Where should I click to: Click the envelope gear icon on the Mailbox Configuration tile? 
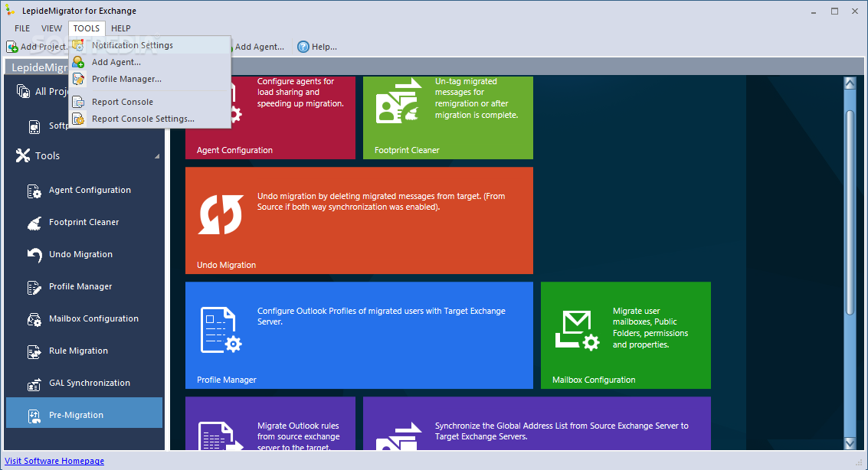578,330
